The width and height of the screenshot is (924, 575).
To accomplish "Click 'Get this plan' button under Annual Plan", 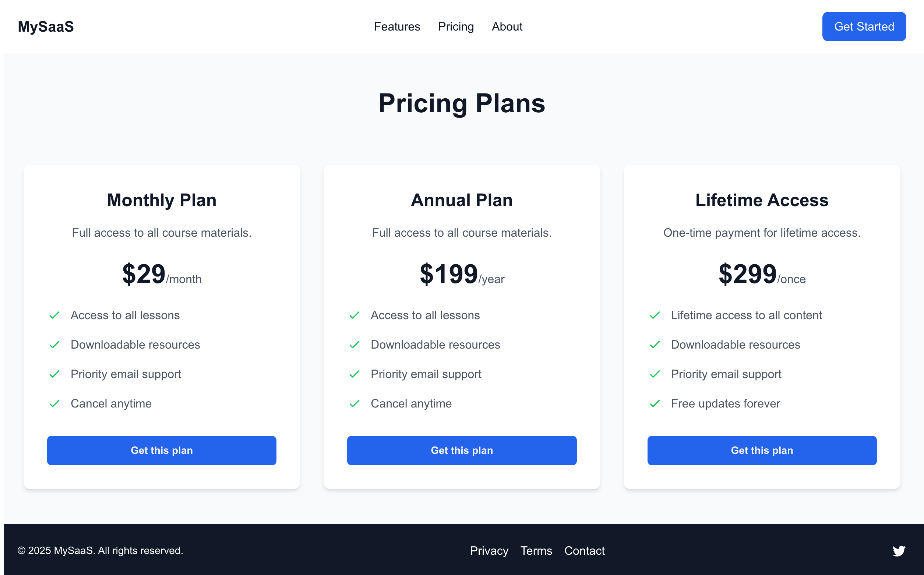I will [x=462, y=451].
